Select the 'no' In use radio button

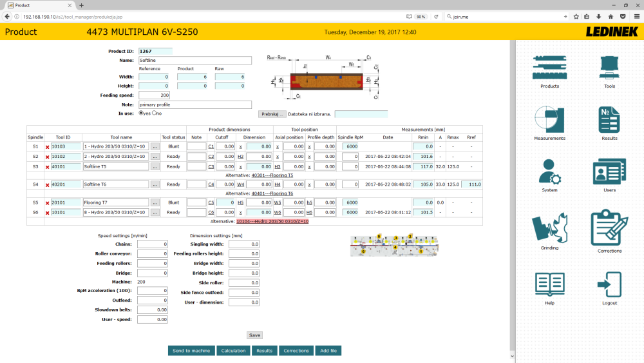pos(155,113)
